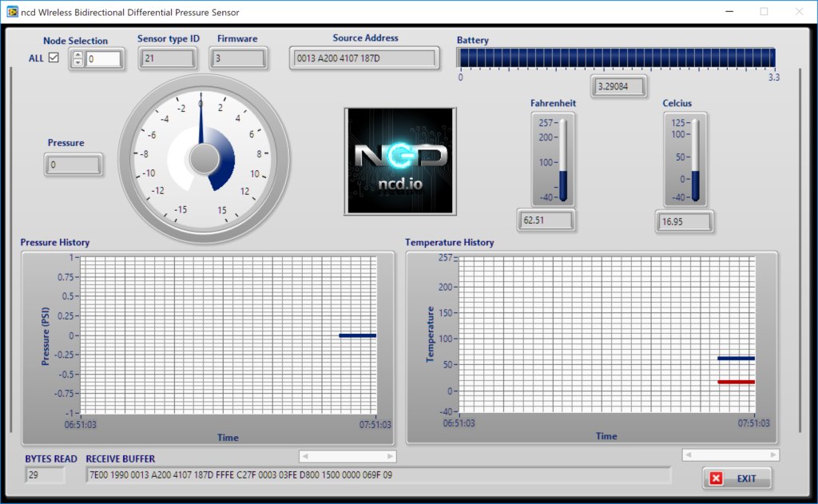818x504 pixels.
Task: Click pressure history scrollbar right arrow
Action: click(390, 457)
